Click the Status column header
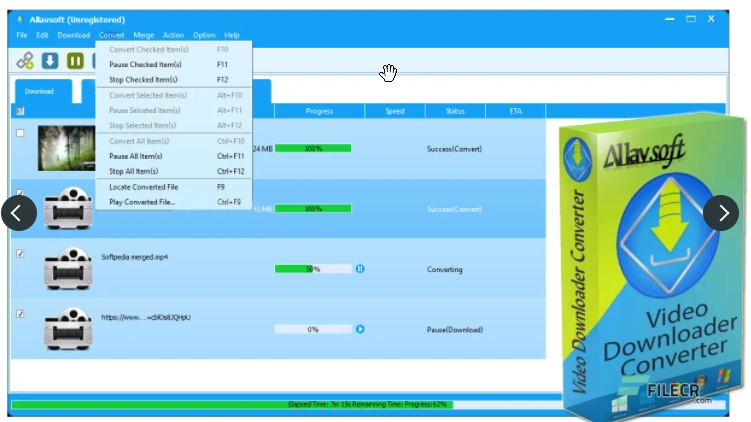 pos(455,111)
